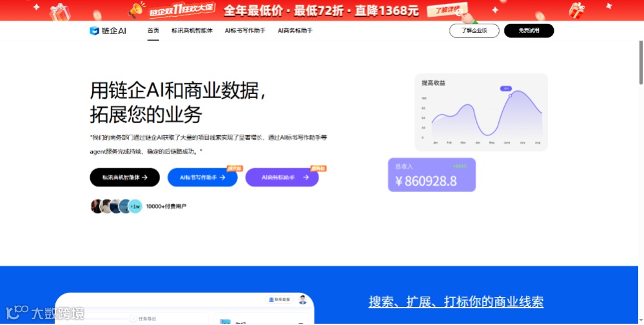The height and width of the screenshot is (325, 644).
Task: Click the black 标讯商机智能体 hero button
Action: 125,177
